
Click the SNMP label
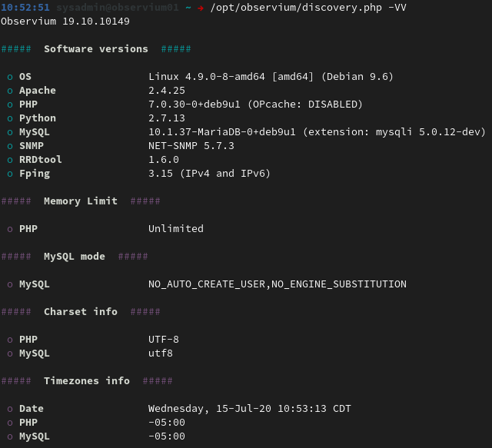point(32,146)
